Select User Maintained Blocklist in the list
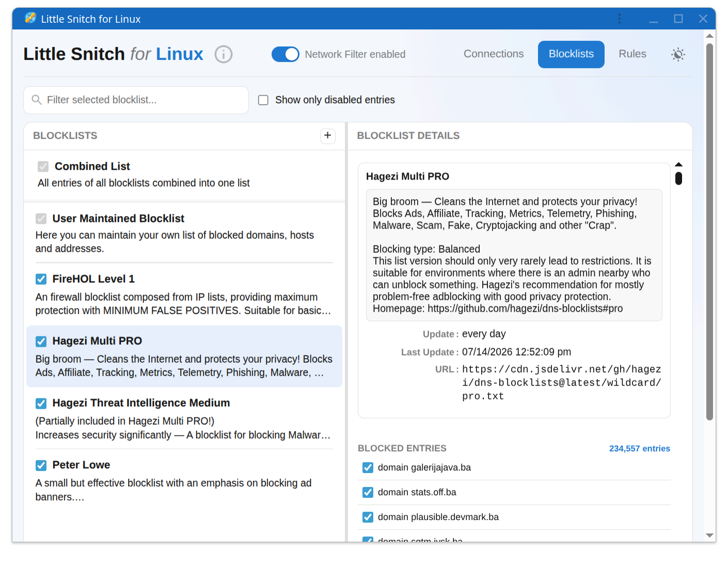The width and height of the screenshot is (728, 566). [184, 233]
